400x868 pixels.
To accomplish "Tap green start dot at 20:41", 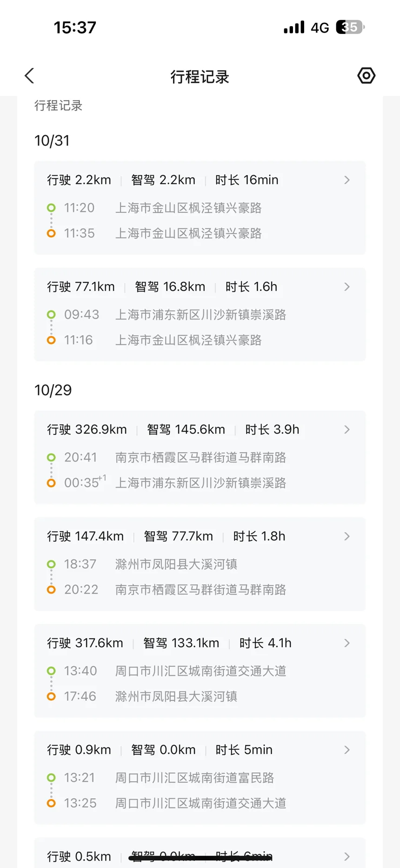I will pos(52,457).
